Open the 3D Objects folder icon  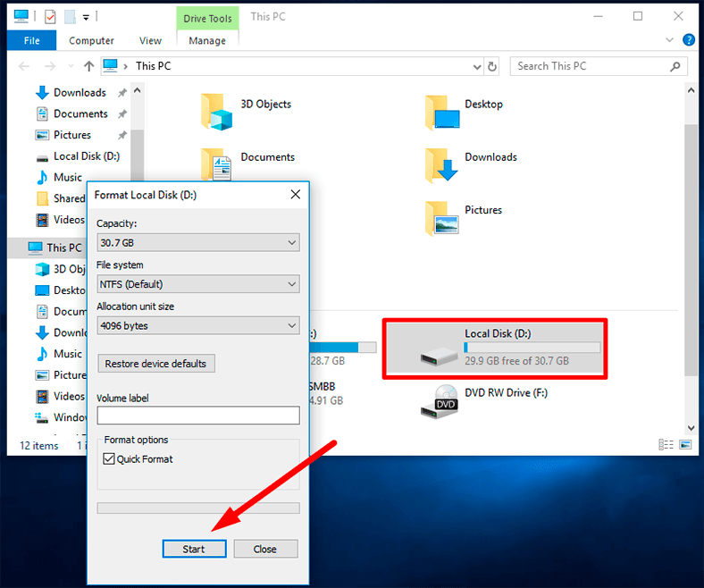click(216, 112)
